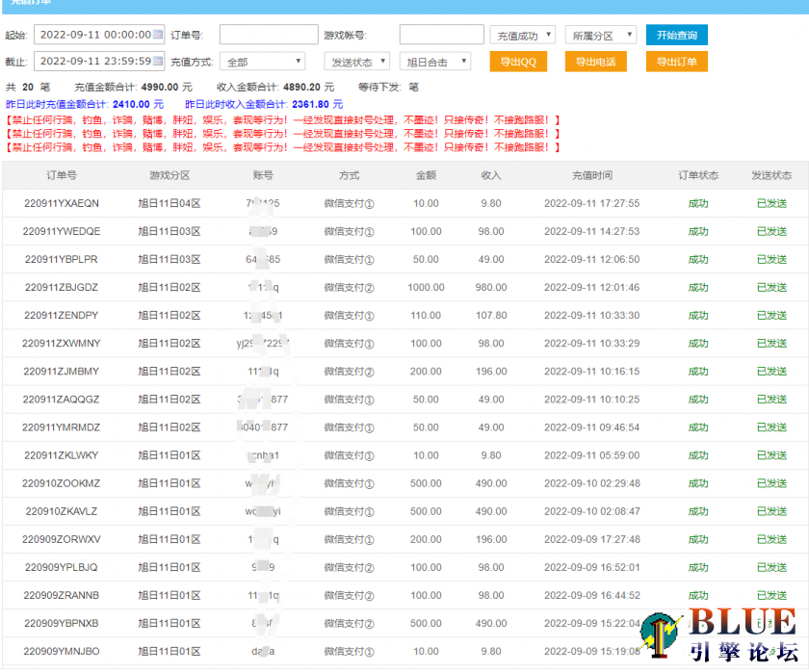The width and height of the screenshot is (809, 672).
Task: Click the 导出电话 export button
Action: (x=595, y=62)
